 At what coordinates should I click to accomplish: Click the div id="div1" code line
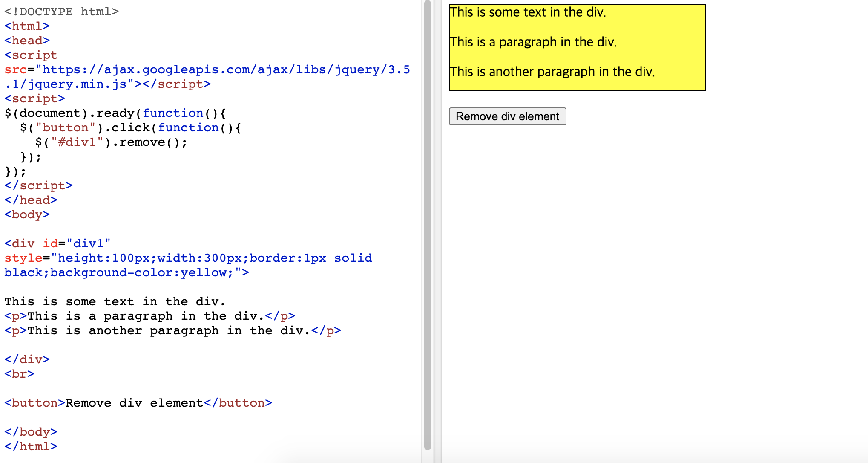57,243
